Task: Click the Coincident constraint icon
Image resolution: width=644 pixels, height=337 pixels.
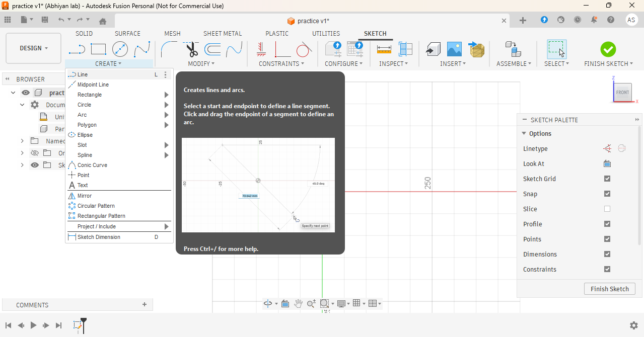Action: (282, 49)
